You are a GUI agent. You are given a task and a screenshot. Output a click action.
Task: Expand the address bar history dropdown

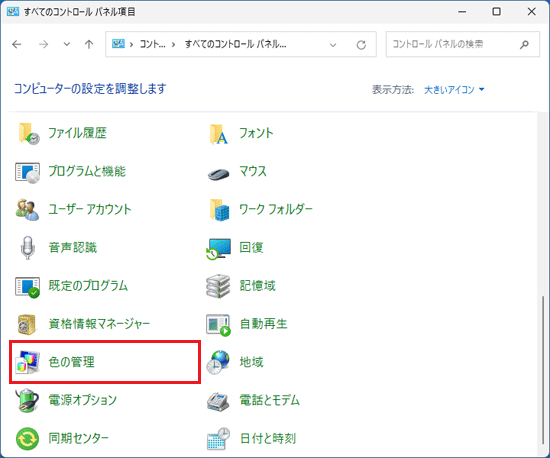point(333,45)
